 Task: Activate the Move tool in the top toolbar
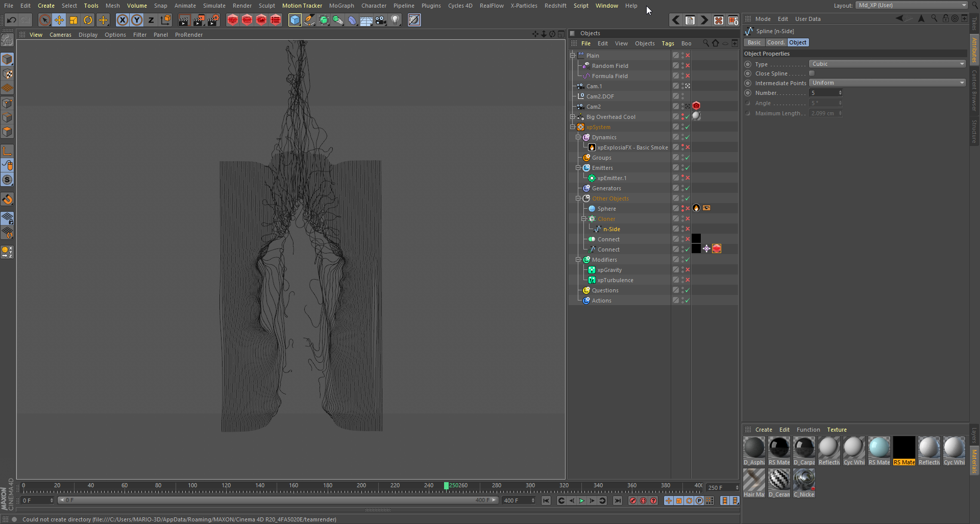point(59,20)
